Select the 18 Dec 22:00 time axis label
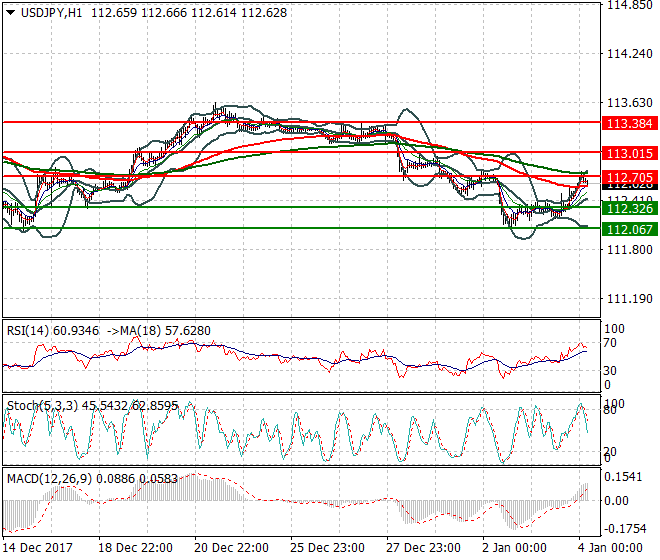The width and height of the screenshot is (660, 560). pyautogui.click(x=136, y=548)
